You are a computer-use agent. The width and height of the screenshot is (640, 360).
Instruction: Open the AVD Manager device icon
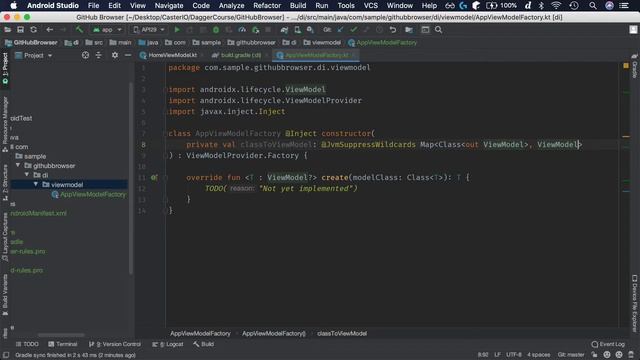coord(298,30)
